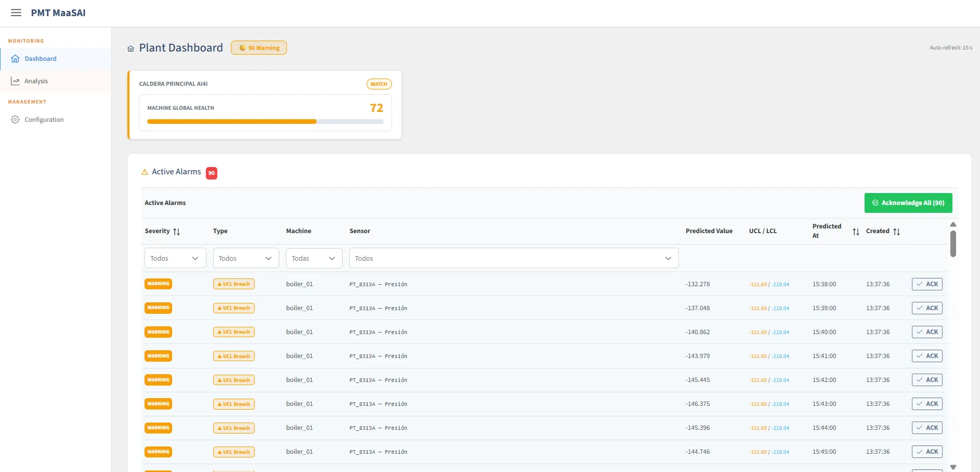Screen dimensions: 980x472
Task: Click the WARNING badge for value -144.746
Action: pos(159,452)
